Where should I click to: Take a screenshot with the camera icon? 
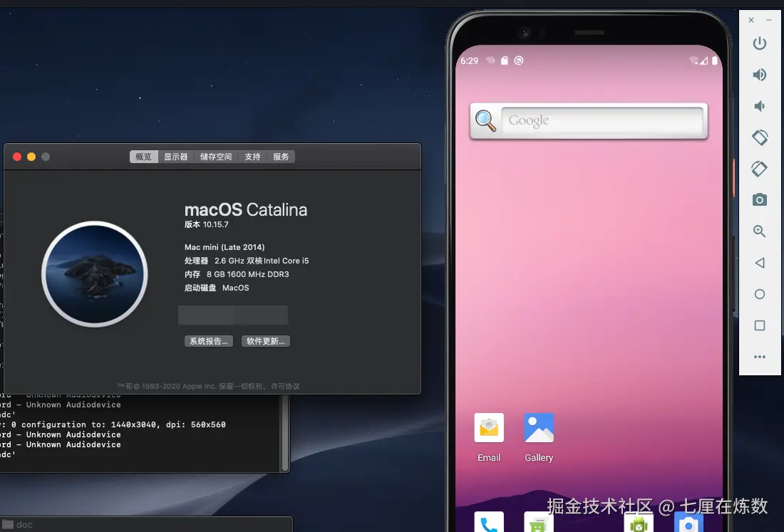(x=760, y=200)
